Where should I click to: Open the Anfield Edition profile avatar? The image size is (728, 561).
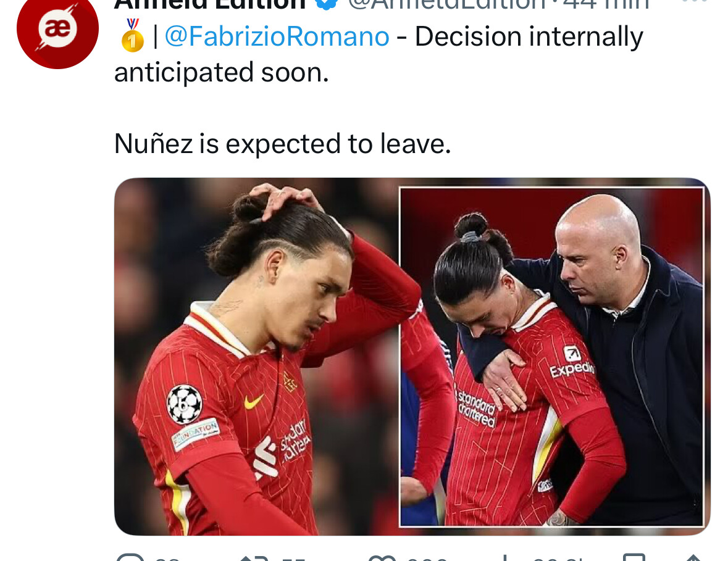pos(57,29)
